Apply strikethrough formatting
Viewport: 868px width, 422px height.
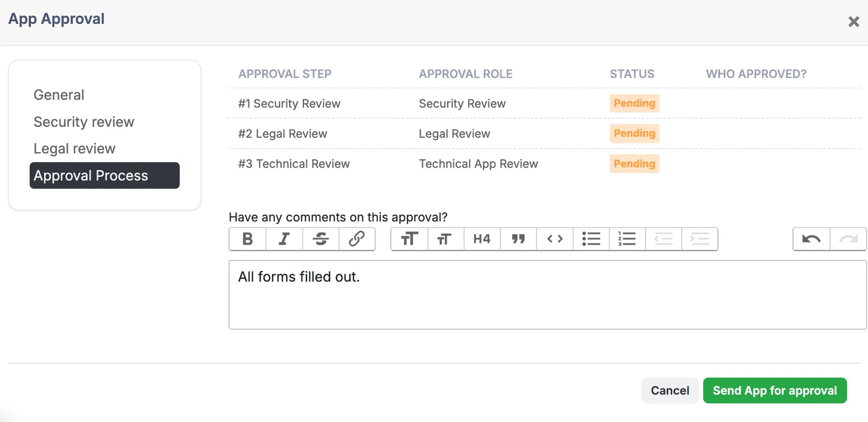[x=321, y=239]
